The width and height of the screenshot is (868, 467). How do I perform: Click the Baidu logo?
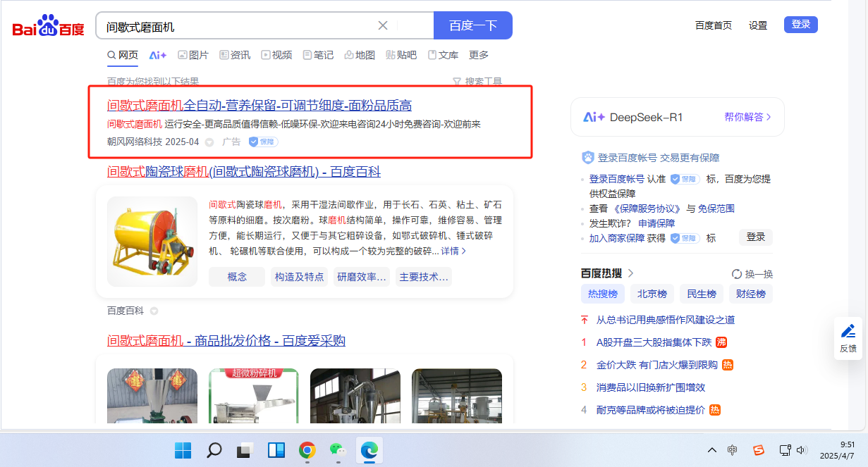click(x=48, y=27)
